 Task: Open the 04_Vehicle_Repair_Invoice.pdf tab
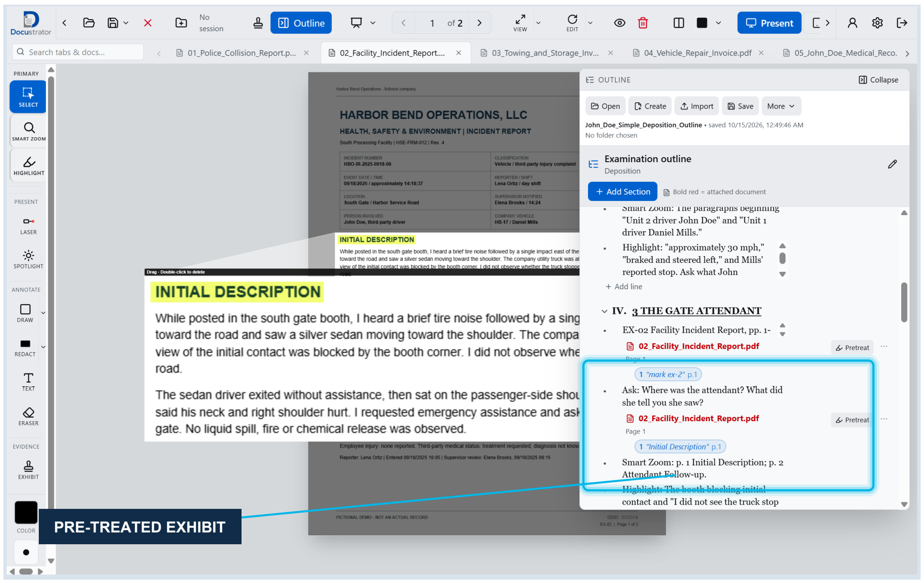coord(698,53)
